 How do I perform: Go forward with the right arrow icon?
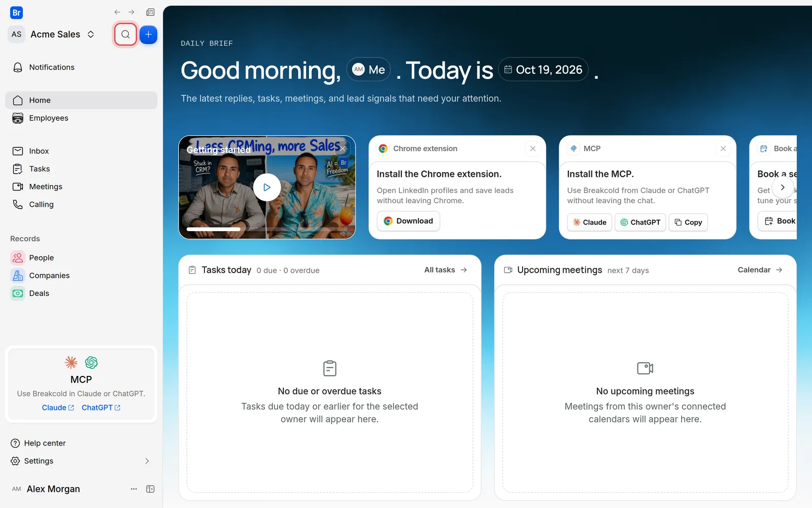coord(131,12)
